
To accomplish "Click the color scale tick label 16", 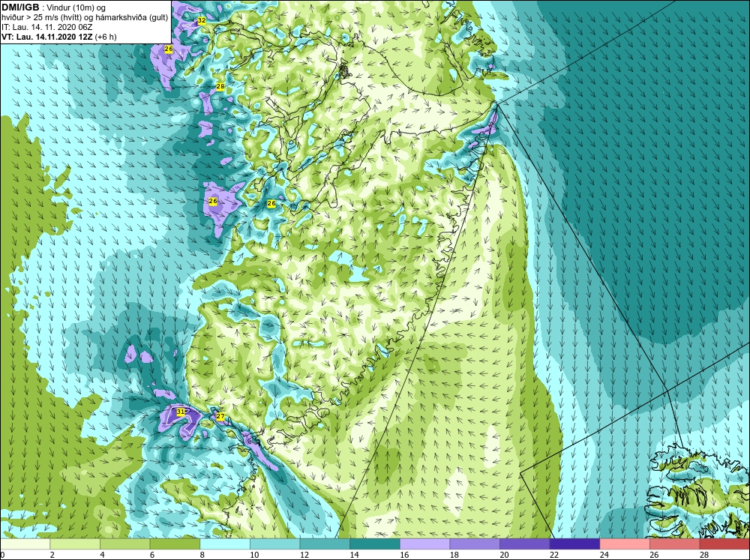I will pyautogui.click(x=404, y=555).
